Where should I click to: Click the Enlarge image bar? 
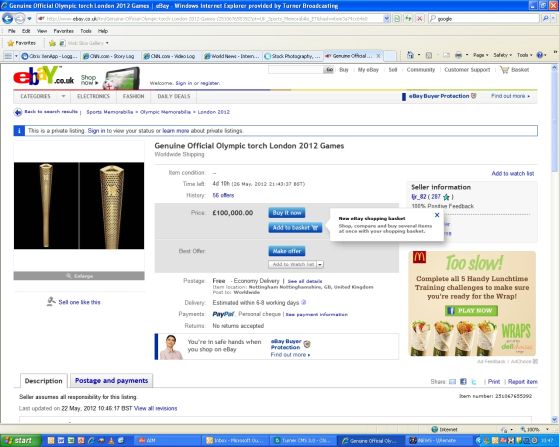pyautogui.click(x=79, y=276)
